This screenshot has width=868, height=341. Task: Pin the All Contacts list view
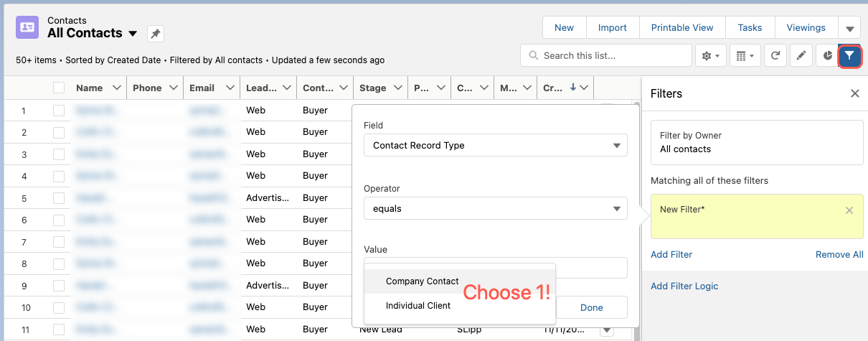(x=156, y=34)
